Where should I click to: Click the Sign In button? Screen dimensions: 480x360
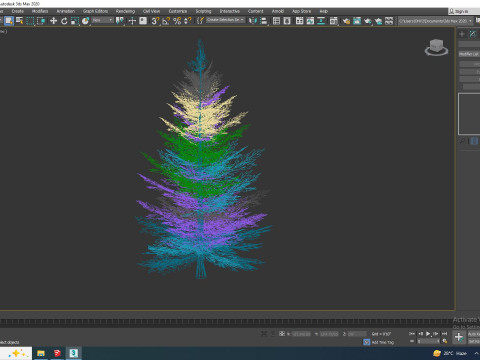pos(459,11)
